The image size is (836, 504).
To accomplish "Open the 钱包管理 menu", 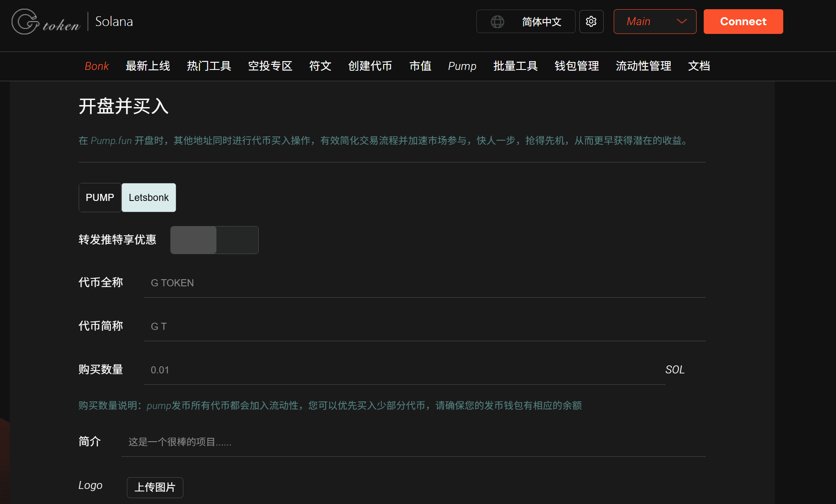I will click(576, 66).
